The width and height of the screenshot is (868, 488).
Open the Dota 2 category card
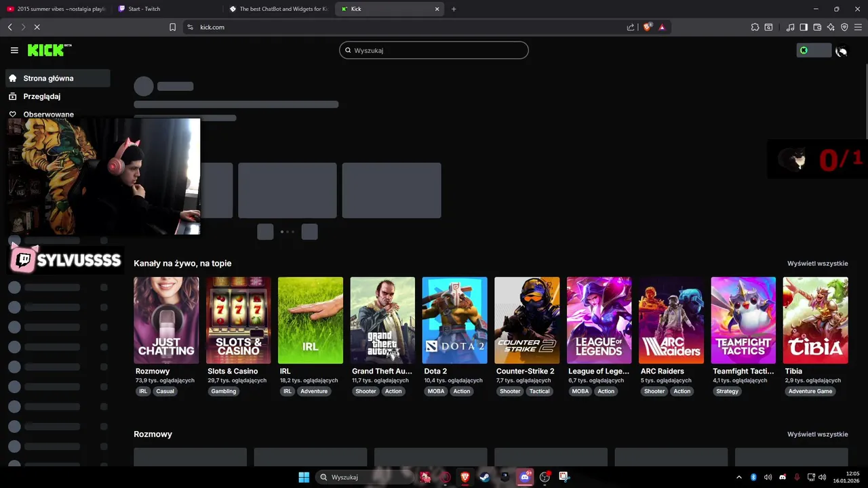454,320
